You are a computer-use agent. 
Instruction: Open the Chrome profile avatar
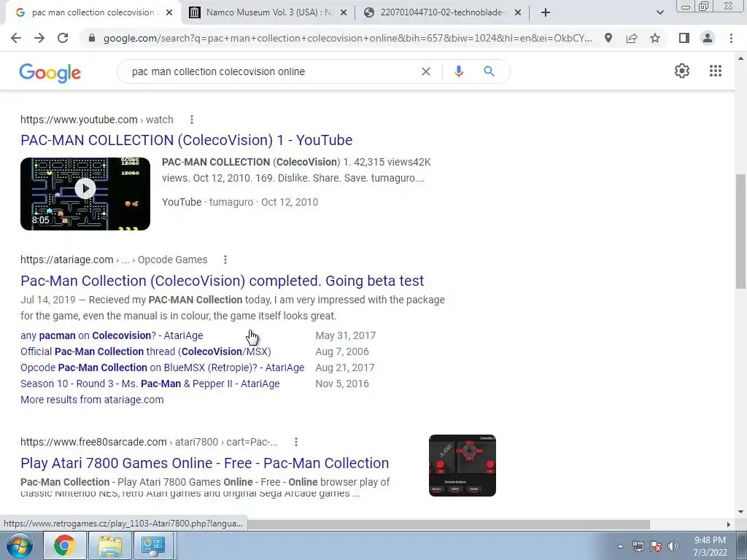(x=708, y=38)
